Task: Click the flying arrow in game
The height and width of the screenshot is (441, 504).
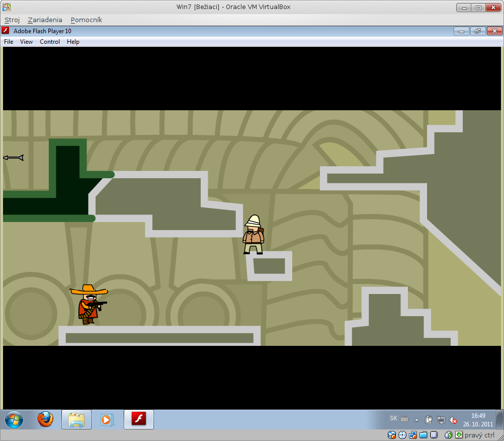Action: (x=13, y=158)
